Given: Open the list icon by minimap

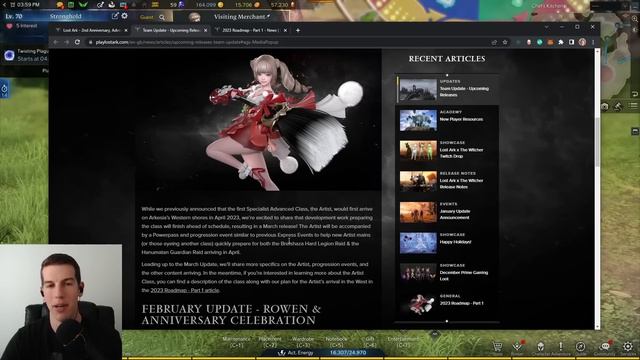Looking at the screenshot, I should click(633, 106).
